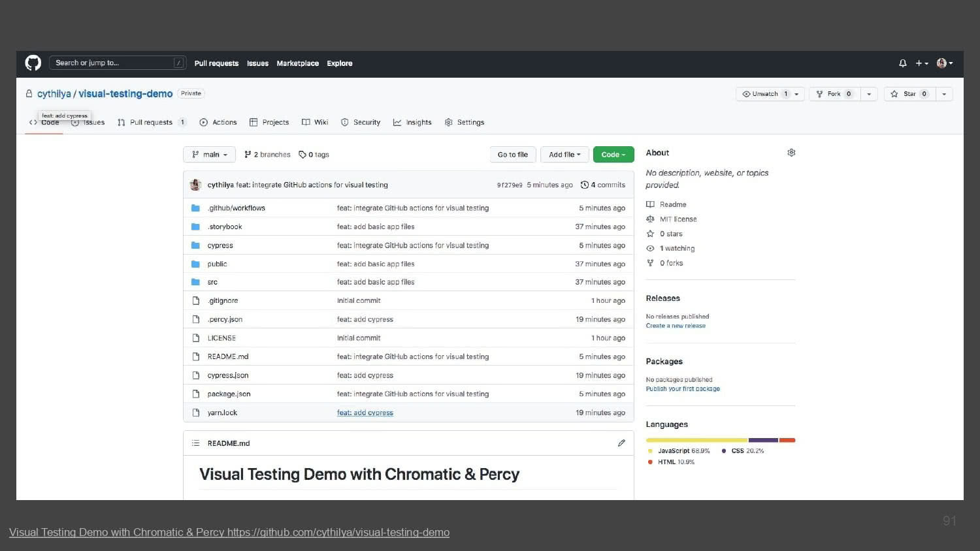The image size is (980, 551).
Task: Open the LICENSE file
Action: click(221, 338)
